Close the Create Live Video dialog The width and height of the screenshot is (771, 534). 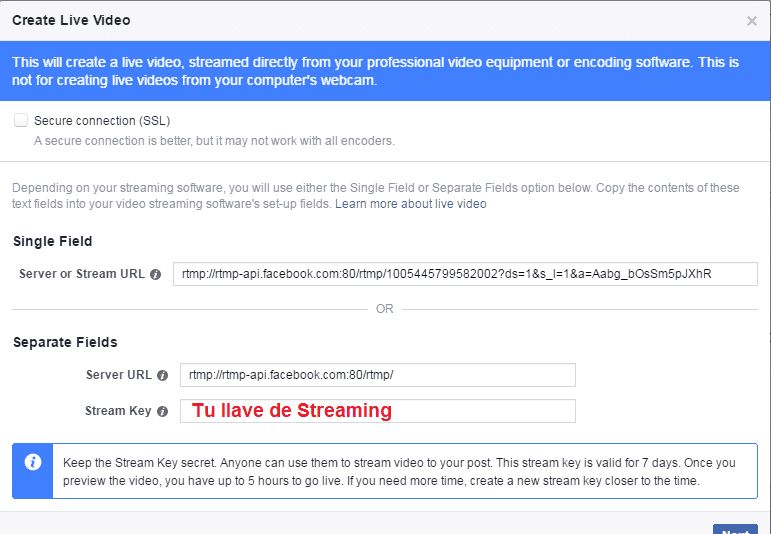751,21
